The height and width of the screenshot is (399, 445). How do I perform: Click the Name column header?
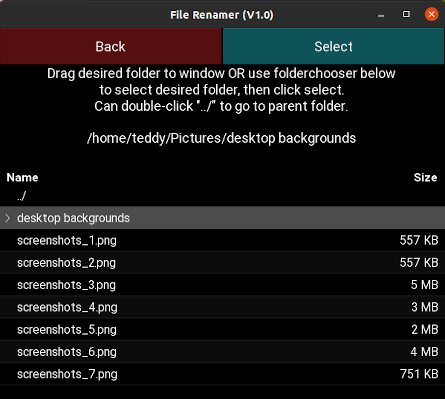point(22,177)
